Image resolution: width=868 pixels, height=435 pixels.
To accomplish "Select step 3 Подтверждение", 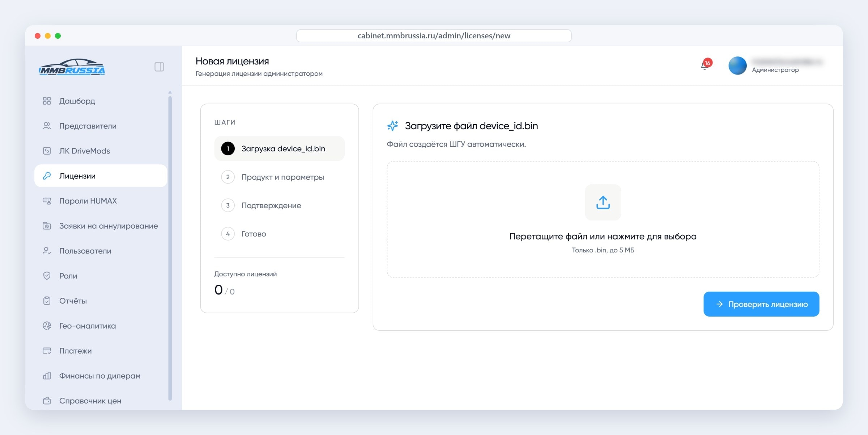I will [x=280, y=206].
